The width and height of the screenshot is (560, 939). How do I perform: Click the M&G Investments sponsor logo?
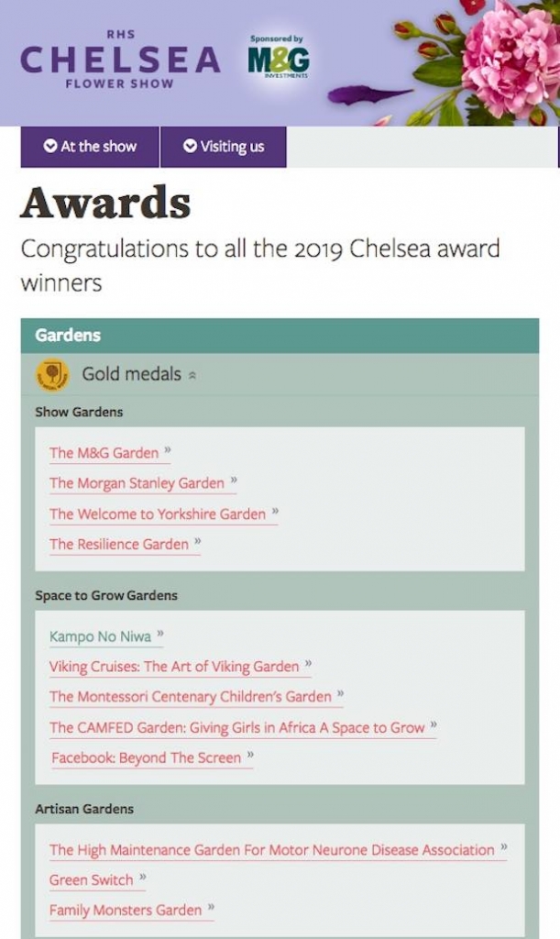tap(279, 57)
